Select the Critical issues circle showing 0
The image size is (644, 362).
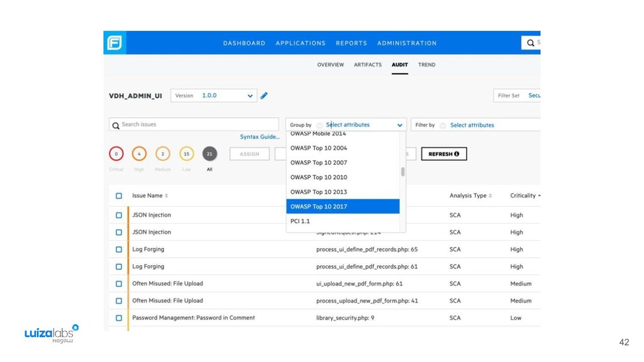point(116,154)
